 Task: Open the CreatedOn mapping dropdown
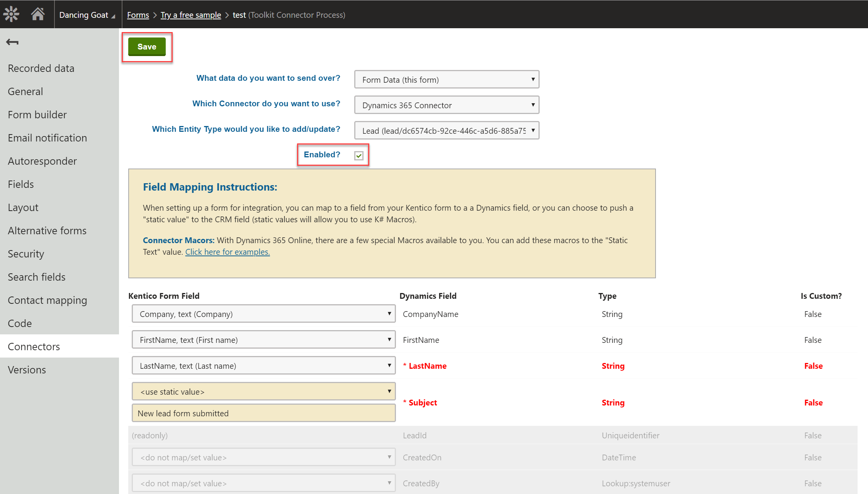click(263, 457)
